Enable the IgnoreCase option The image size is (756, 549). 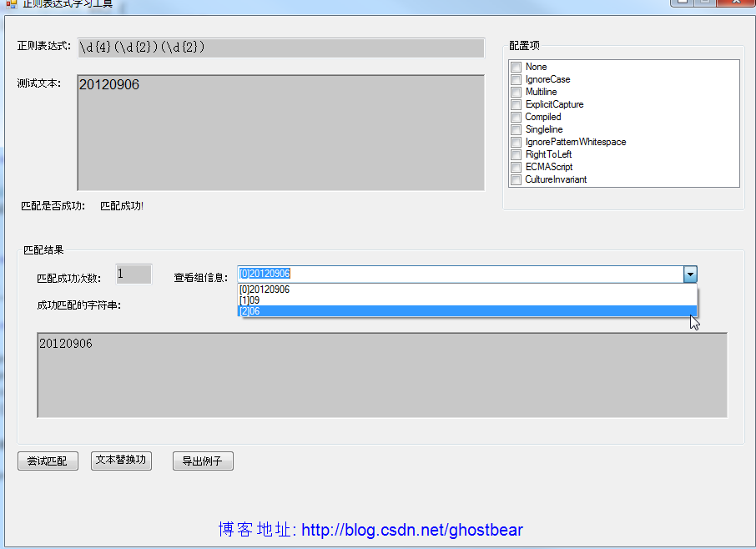[516, 79]
